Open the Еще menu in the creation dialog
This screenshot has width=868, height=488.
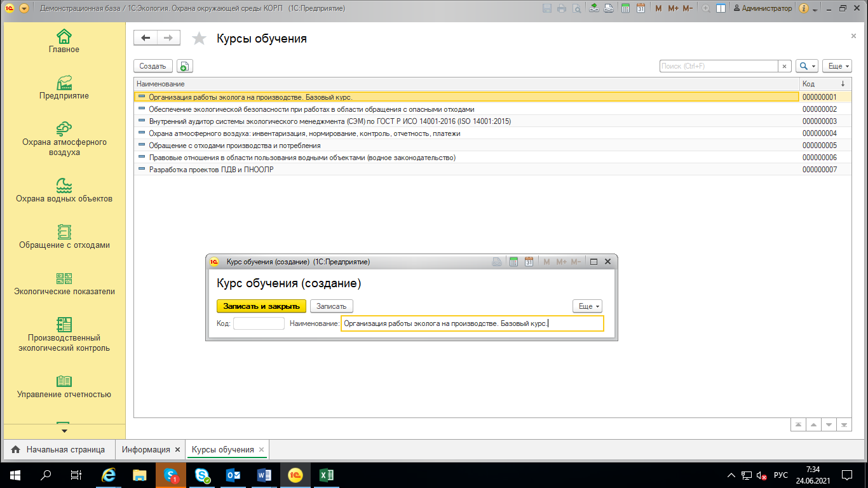click(586, 306)
